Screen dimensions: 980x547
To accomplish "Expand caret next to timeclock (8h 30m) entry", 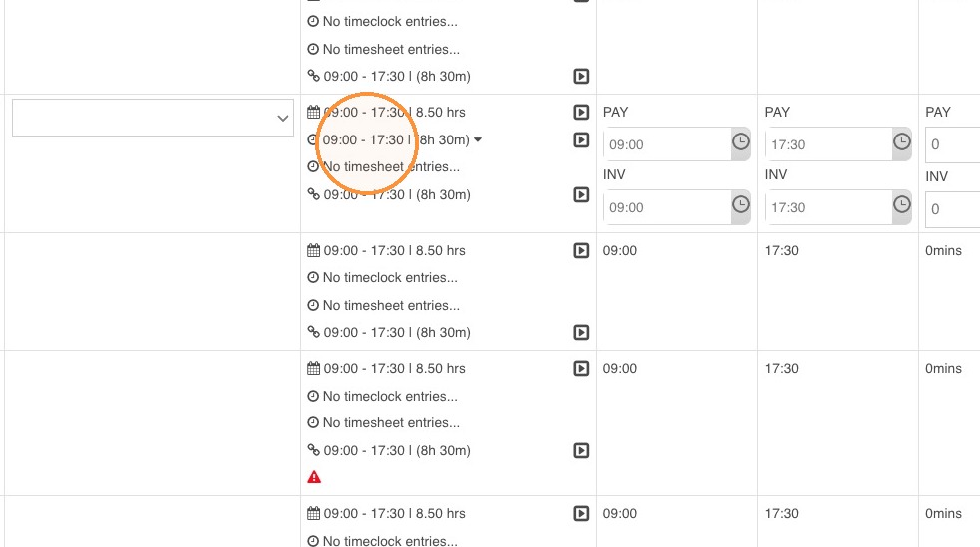I will tap(478, 139).
